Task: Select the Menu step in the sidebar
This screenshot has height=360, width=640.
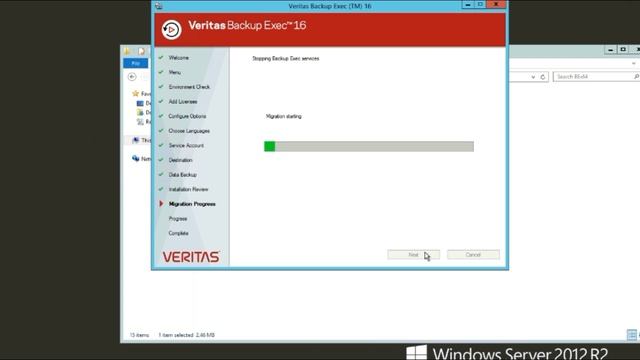Action: 175,72
